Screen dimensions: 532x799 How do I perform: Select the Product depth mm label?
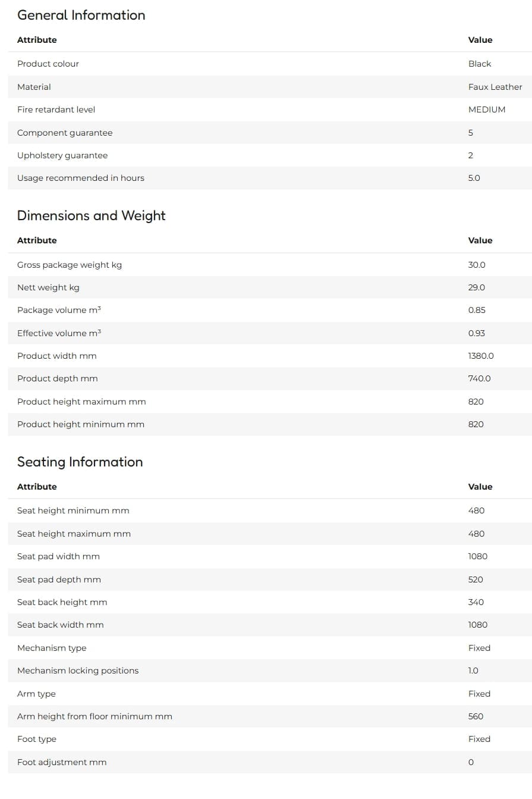click(x=58, y=378)
